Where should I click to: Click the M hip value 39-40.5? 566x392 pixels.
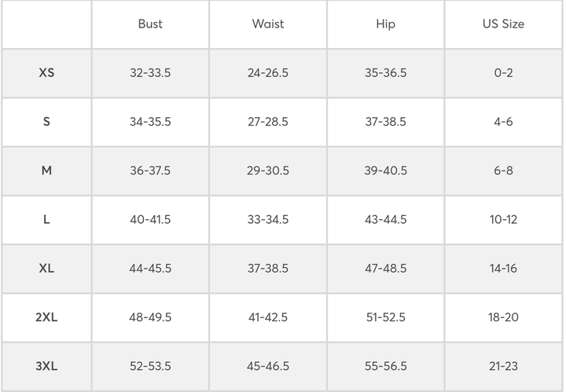(x=385, y=170)
